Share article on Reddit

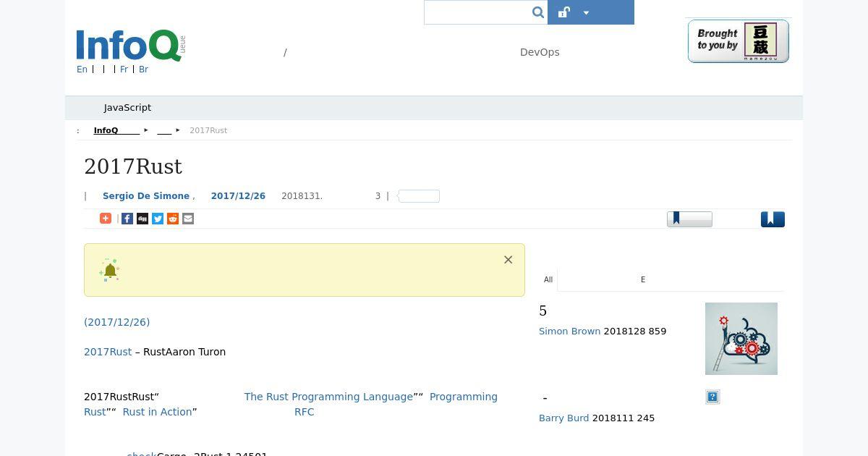pos(173,219)
